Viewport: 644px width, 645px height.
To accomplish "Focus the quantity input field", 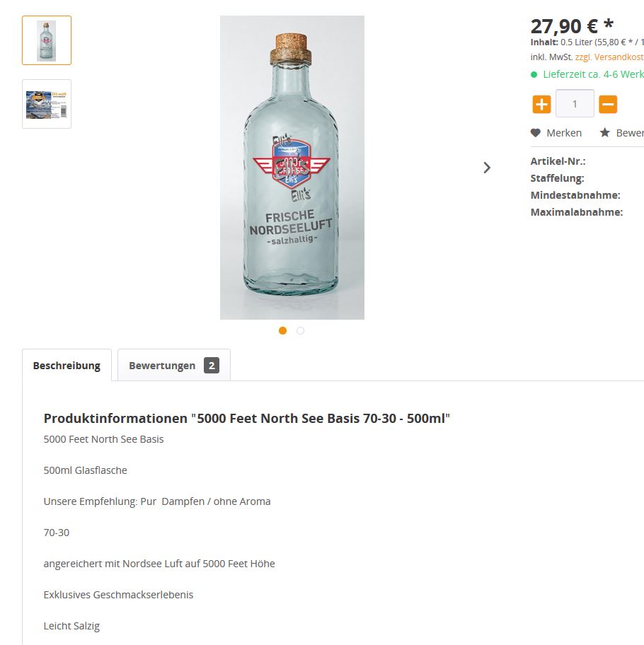I will click(575, 104).
